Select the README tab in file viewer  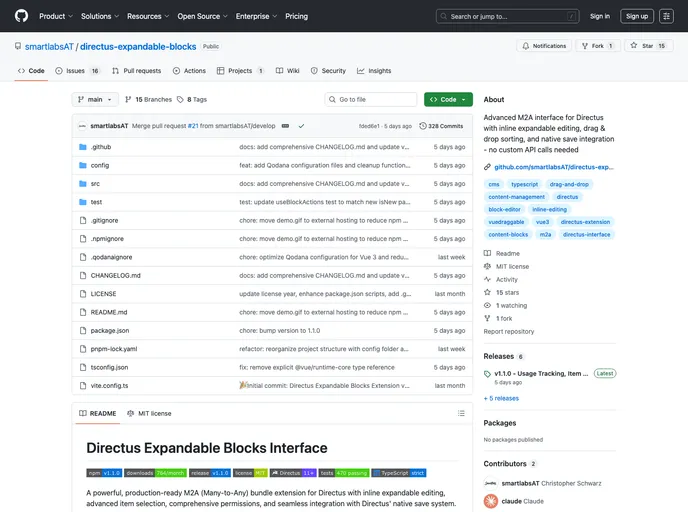click(x=97, y=413)
